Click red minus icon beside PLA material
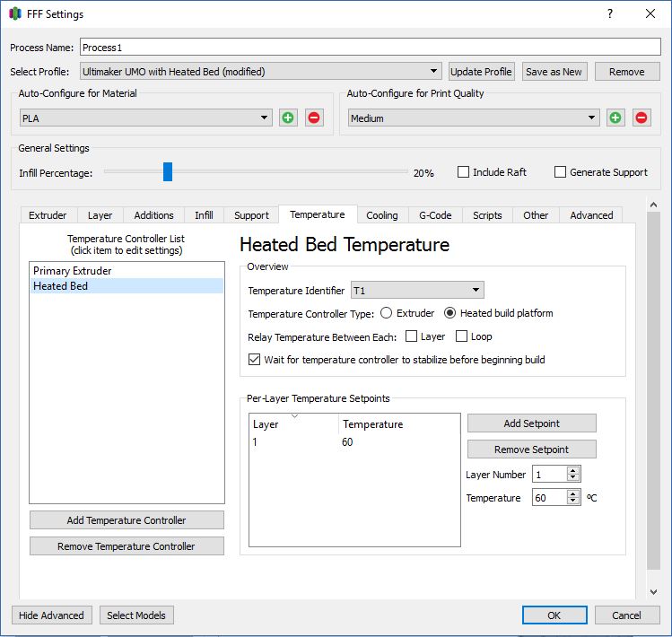 (314, 118)
